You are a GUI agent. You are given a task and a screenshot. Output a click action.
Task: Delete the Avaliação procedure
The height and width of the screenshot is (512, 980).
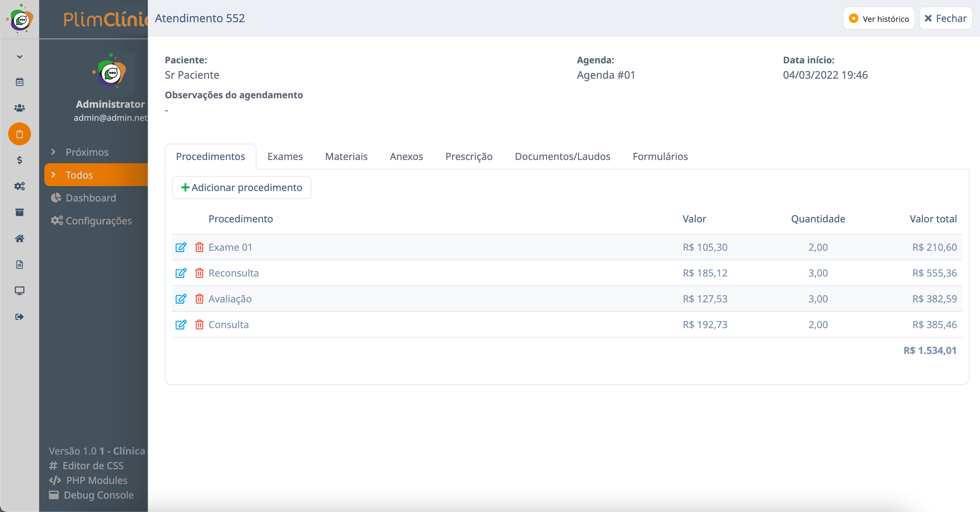point(199,299)
